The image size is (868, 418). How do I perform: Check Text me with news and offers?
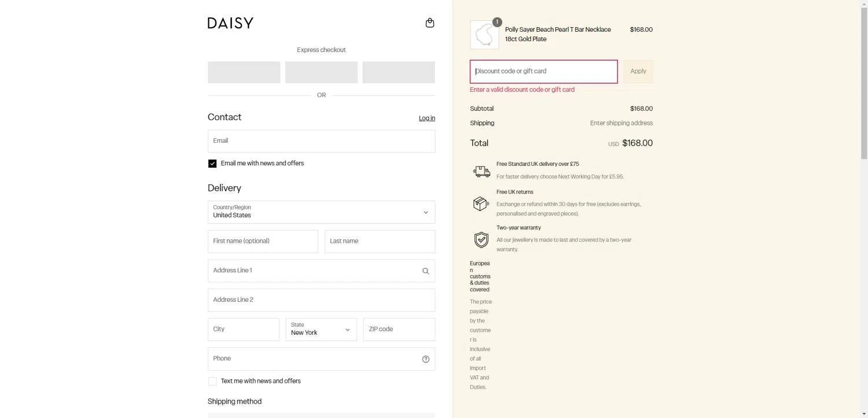tap(212, 381)
